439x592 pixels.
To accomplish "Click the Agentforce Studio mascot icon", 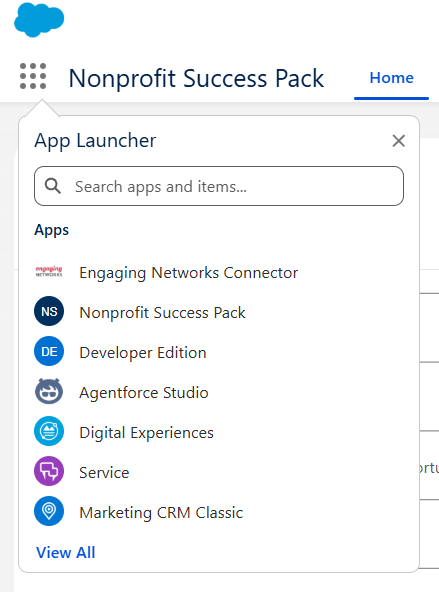I will [x=49, y=391].
